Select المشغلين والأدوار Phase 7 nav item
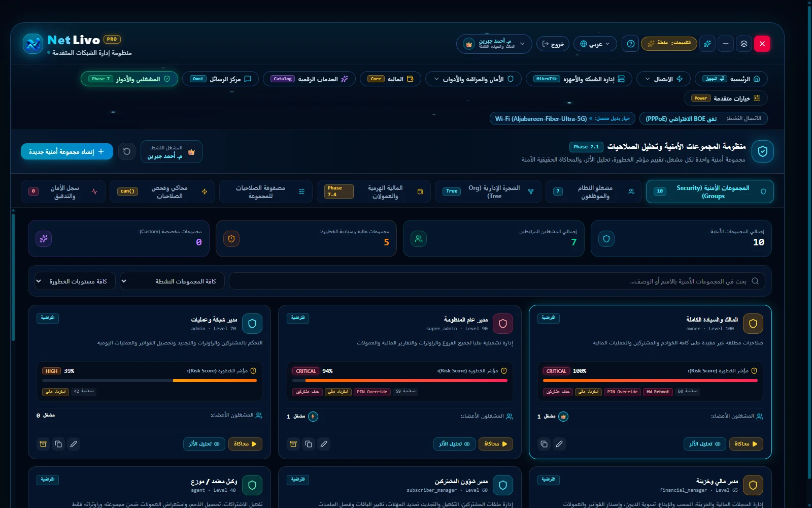This screenshot has height=508, width=812. tap(129, 79)
